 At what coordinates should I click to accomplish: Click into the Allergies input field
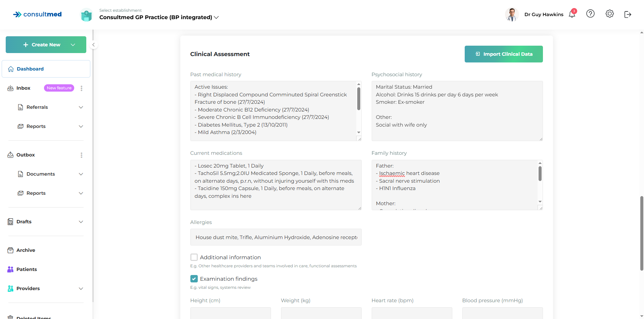point(276,237)
